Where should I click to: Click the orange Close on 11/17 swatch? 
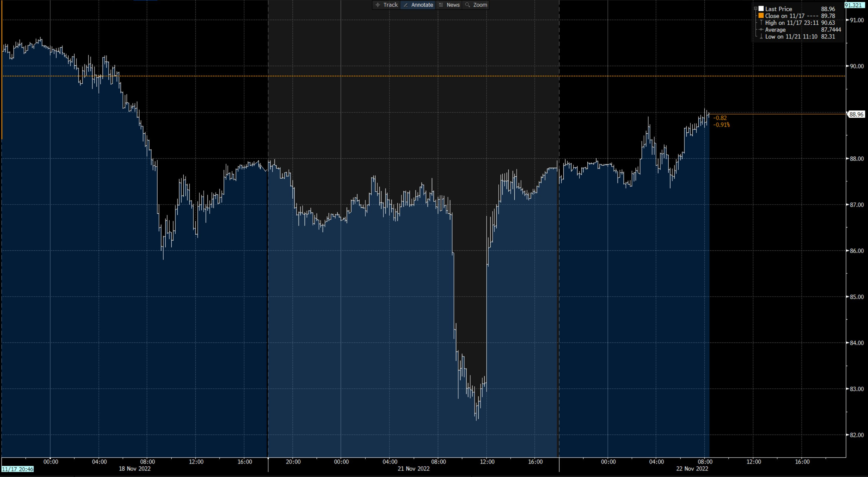tap(761, 15)
